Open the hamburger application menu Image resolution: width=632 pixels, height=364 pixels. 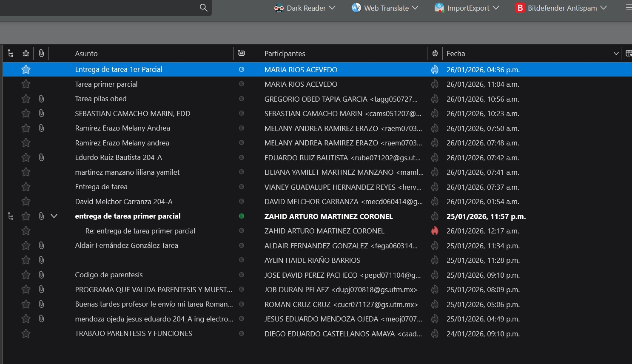628,8
